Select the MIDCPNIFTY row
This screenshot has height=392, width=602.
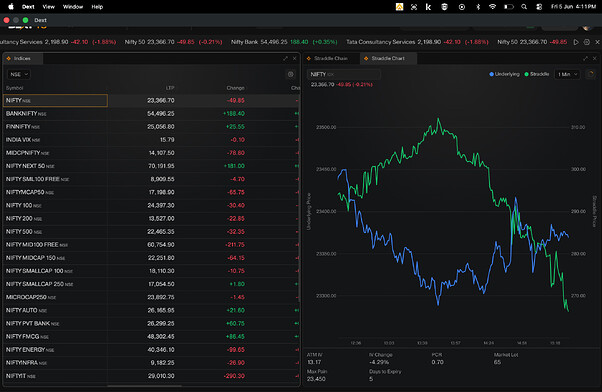click(x=151, y=153)
